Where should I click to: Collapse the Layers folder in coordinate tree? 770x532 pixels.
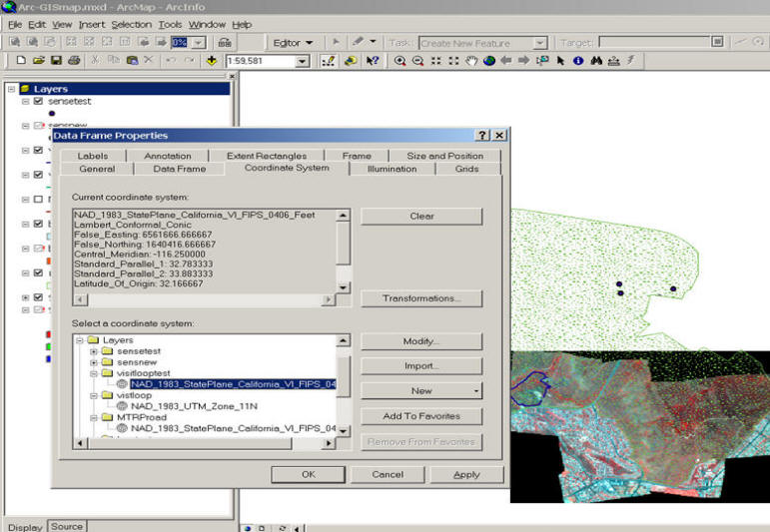[80, 340]
